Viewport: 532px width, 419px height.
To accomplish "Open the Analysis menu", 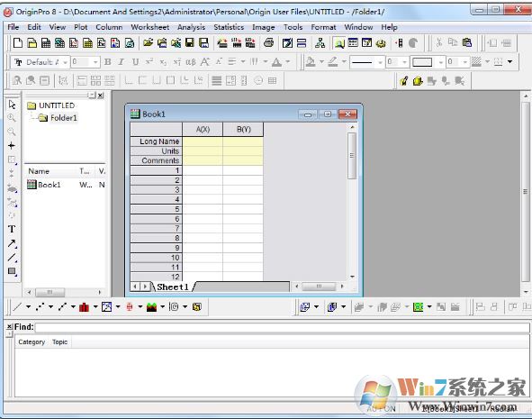I will click(191, 27).
